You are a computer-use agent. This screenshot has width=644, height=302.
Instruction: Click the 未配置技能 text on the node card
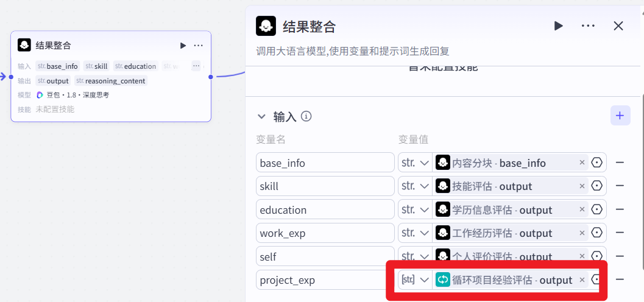click(x=55, y=110)
